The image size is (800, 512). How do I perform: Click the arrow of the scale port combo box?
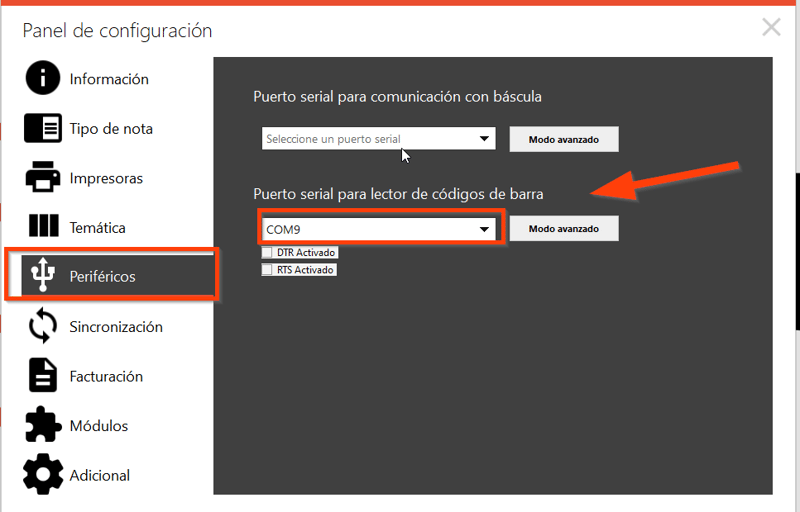click(x=484, y=139)
